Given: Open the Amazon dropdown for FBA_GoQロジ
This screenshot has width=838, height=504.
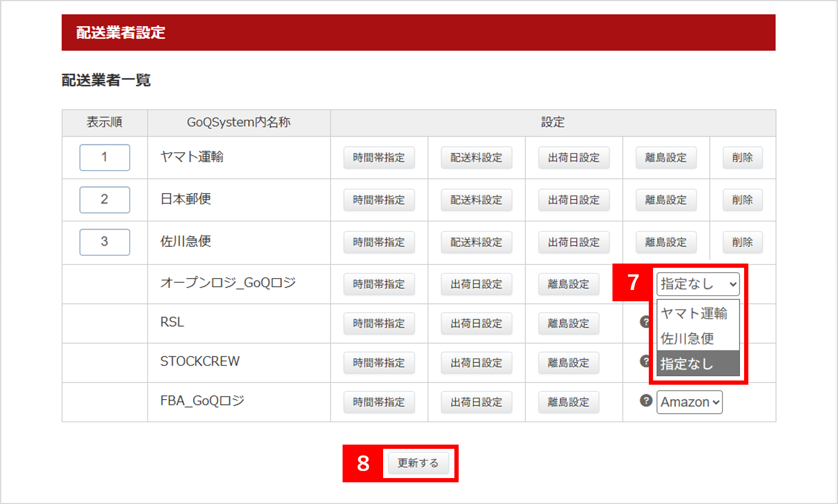Looking at the screenshot, I should pyautogui.click(x=689, y=402).
